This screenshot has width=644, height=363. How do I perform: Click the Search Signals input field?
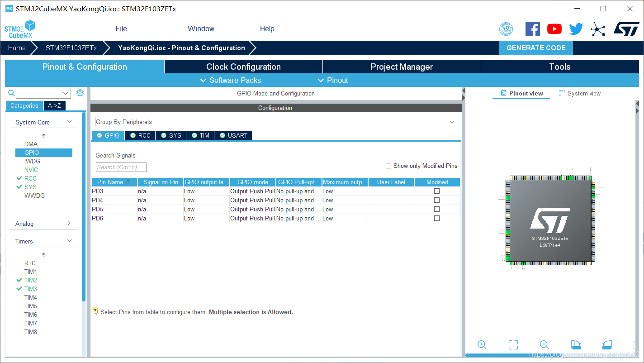click(121, 167)
